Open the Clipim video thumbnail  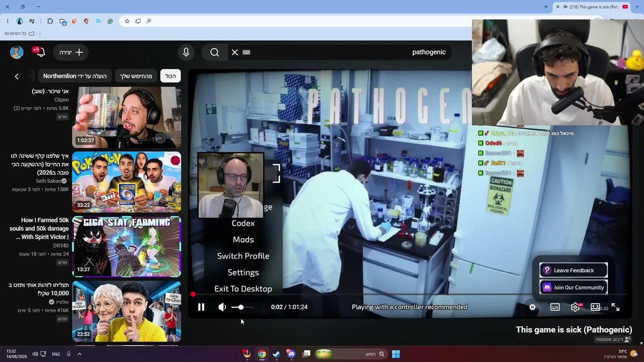pos(126,117)
